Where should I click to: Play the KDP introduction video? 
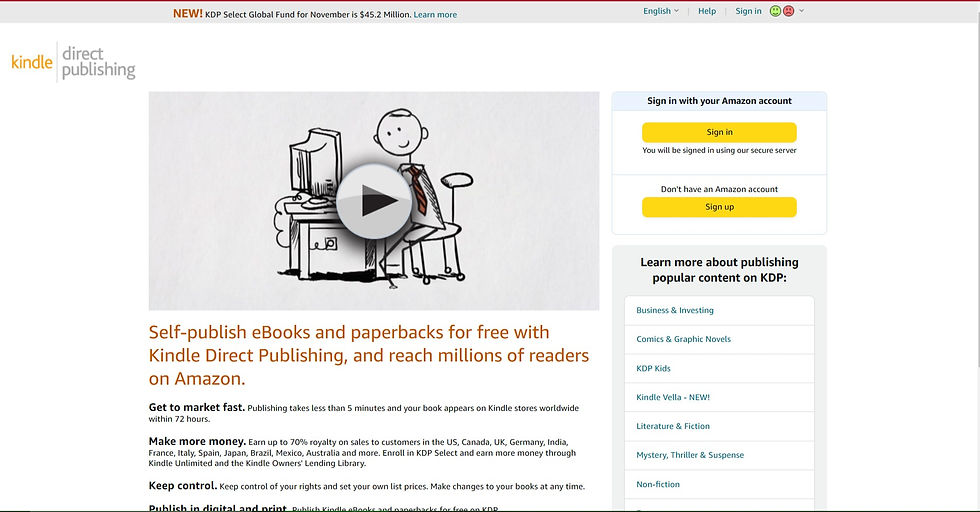[x=374, y=201]
